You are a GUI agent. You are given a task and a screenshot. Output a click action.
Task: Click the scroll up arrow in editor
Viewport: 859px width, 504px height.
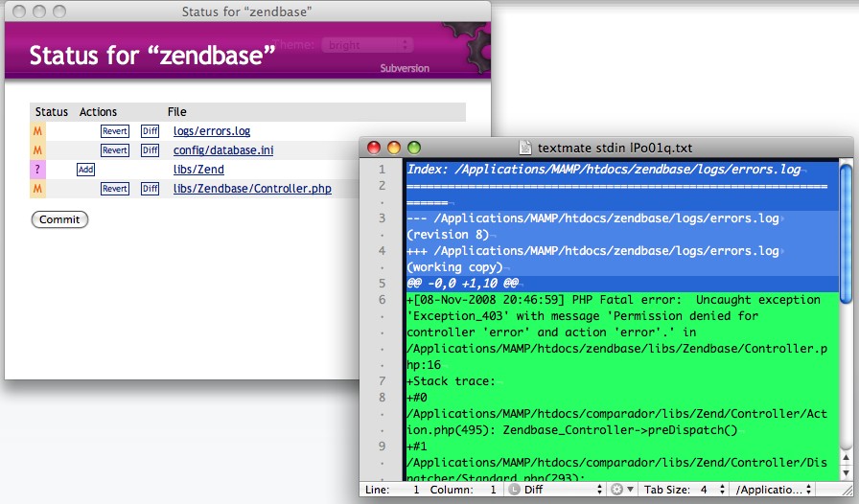tap(846, 458)
